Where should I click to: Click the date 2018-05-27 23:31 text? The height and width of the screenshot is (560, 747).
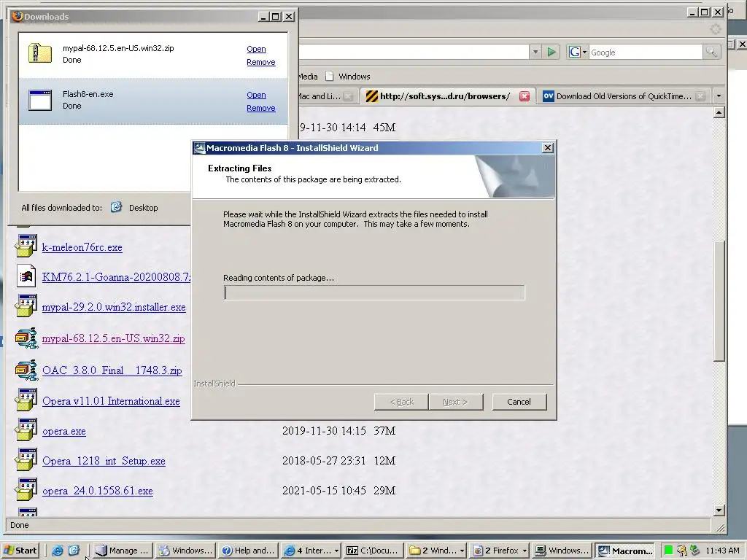click(324, 461)
